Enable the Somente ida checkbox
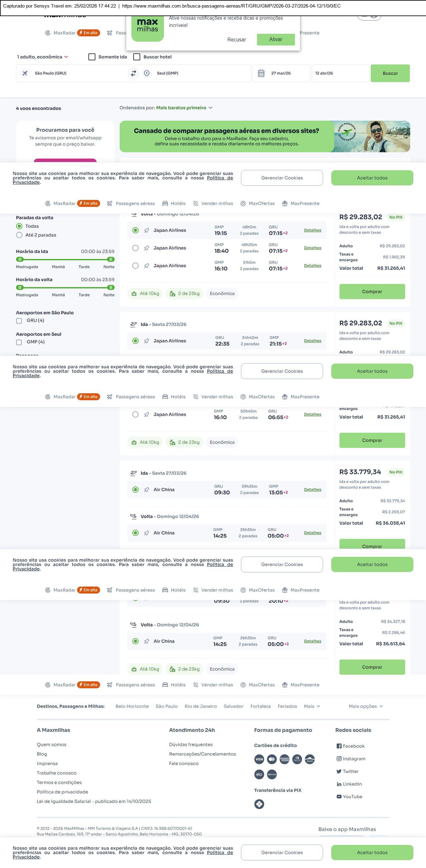The height and width of the screenshot is (868, 426). pos(92,57)
